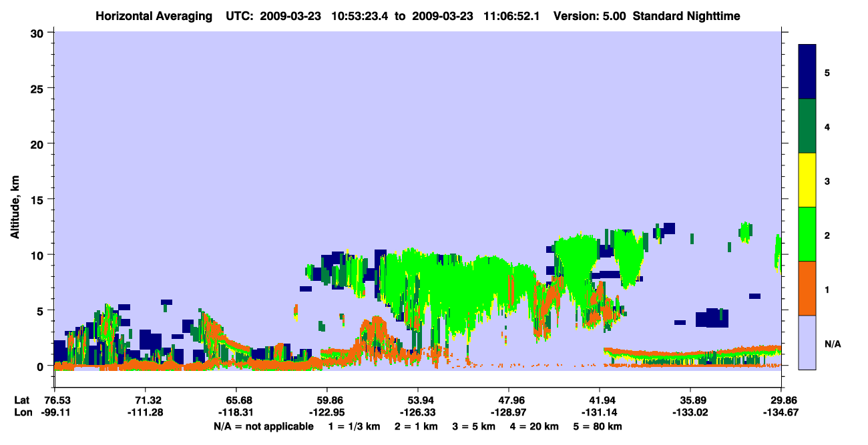Click the 'Lon' row label
Image resolution: width=868 pixels, height=445 pixels.
point(23,412)
